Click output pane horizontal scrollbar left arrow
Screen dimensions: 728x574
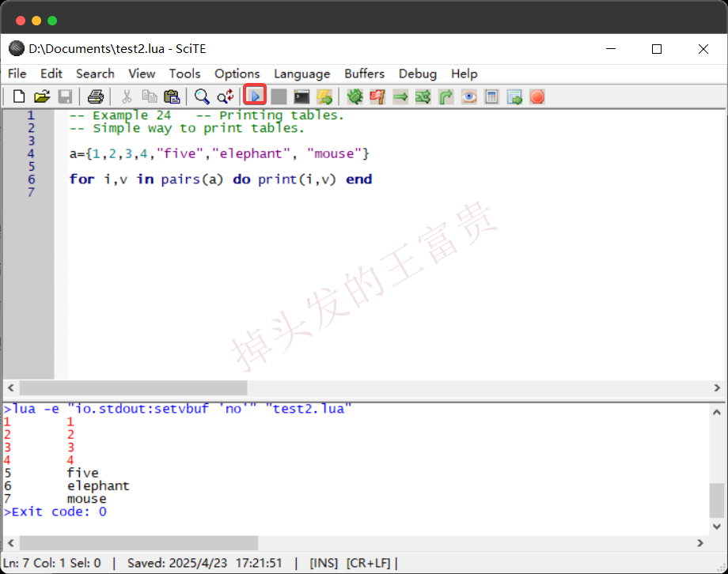(10, 542)
